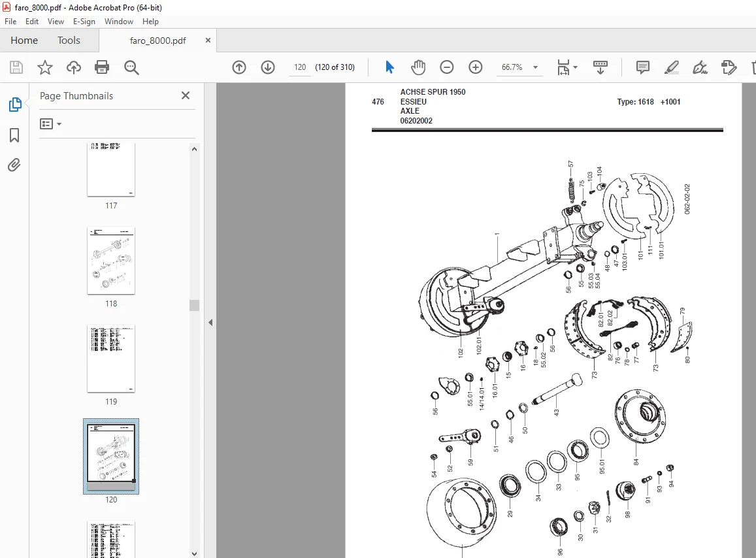Collapse the navigation pane with arrow
This screenshot has height=558, width=756.
210,323
